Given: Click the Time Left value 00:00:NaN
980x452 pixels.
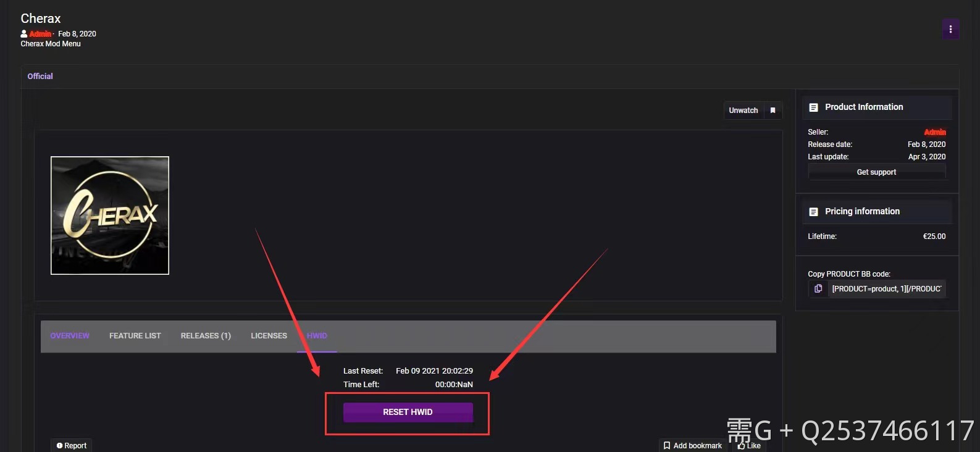Looking at the screenshot, I should pos(454,385).
